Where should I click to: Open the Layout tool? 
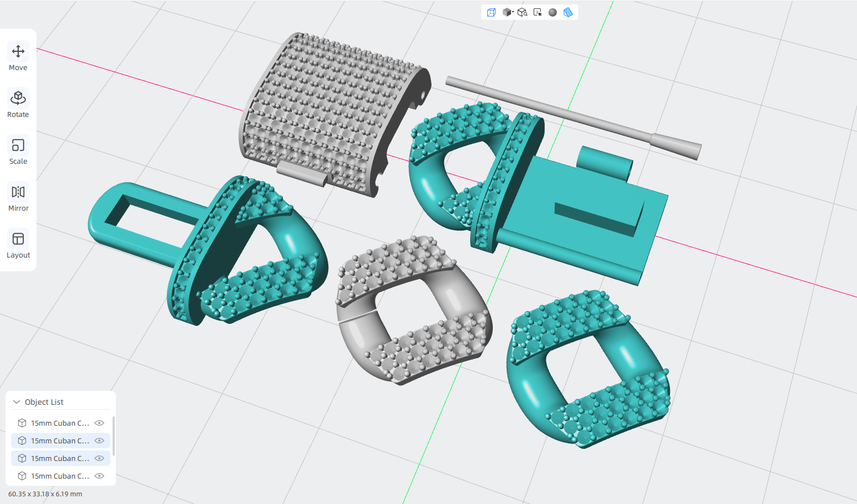tap(18, 245)
